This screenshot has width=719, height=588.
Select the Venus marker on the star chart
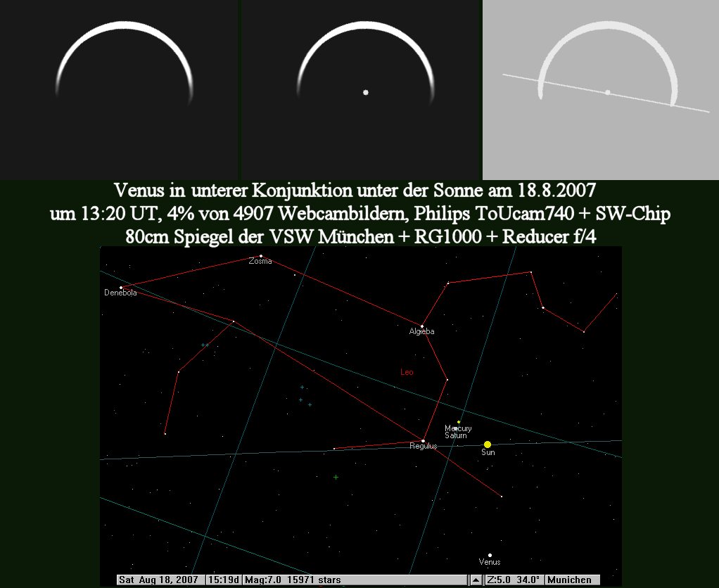[490, 555]
